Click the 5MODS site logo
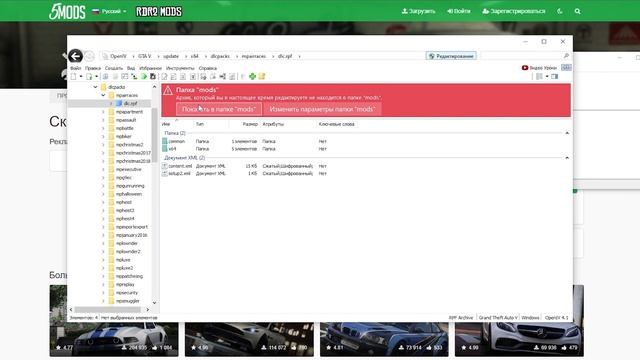This screenshot has width=640, height=360. coord(67,11)
